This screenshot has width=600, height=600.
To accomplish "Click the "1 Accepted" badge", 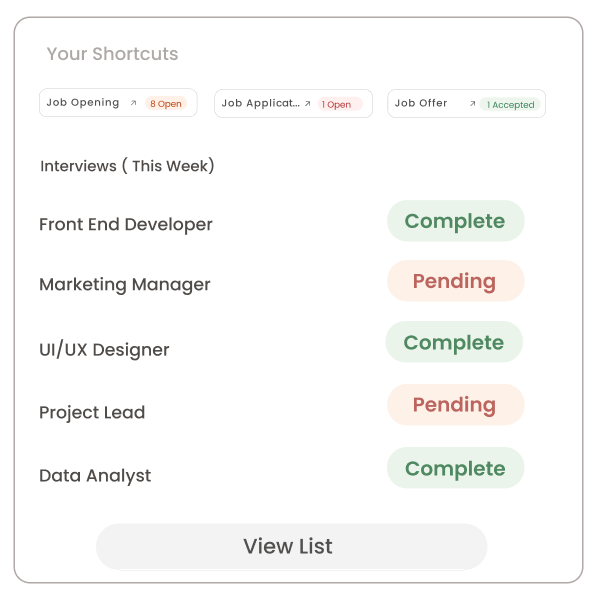I will [x=510, y=104].
